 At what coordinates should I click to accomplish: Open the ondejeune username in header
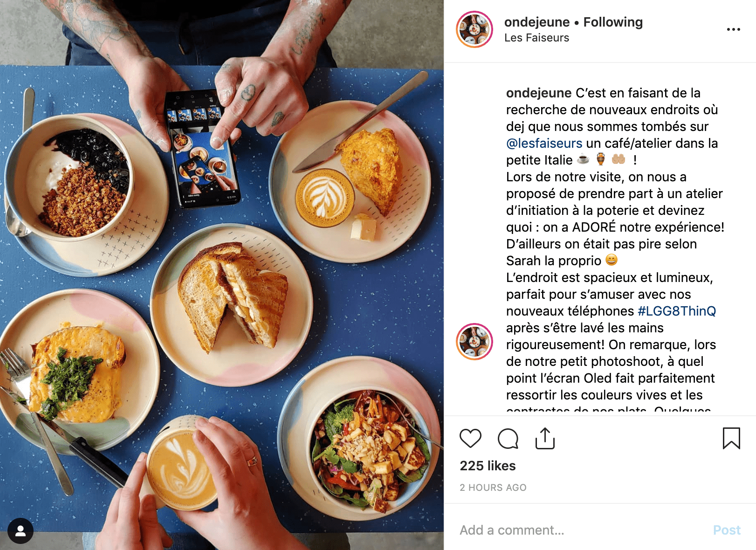pyautogui.click(x=537, y=22)
